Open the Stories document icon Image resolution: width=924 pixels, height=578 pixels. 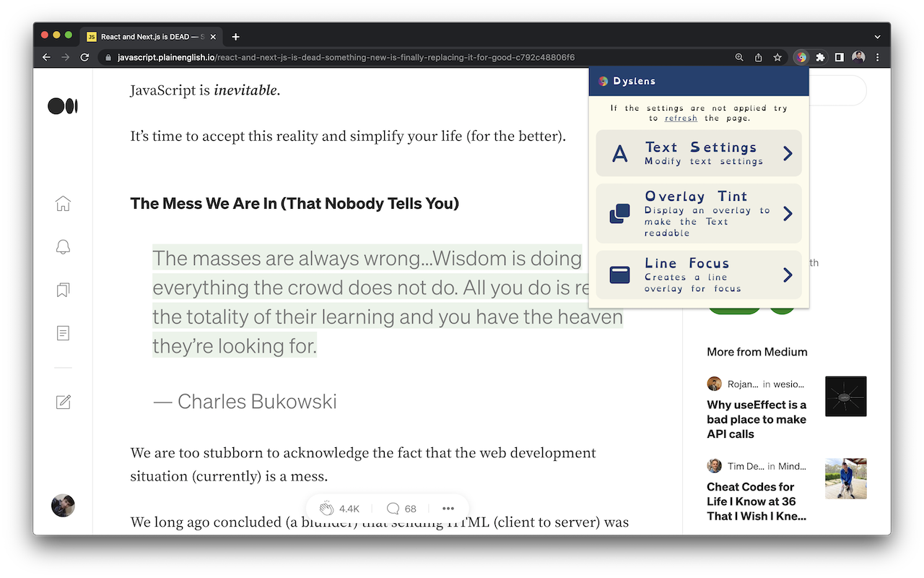63,333
